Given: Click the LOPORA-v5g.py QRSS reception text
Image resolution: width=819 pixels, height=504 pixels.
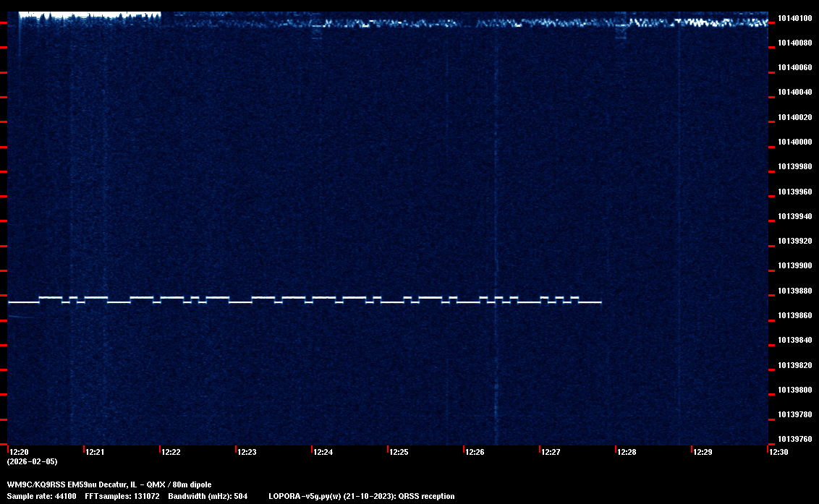Looking at the screenshot, I should [x=361, y=496].
